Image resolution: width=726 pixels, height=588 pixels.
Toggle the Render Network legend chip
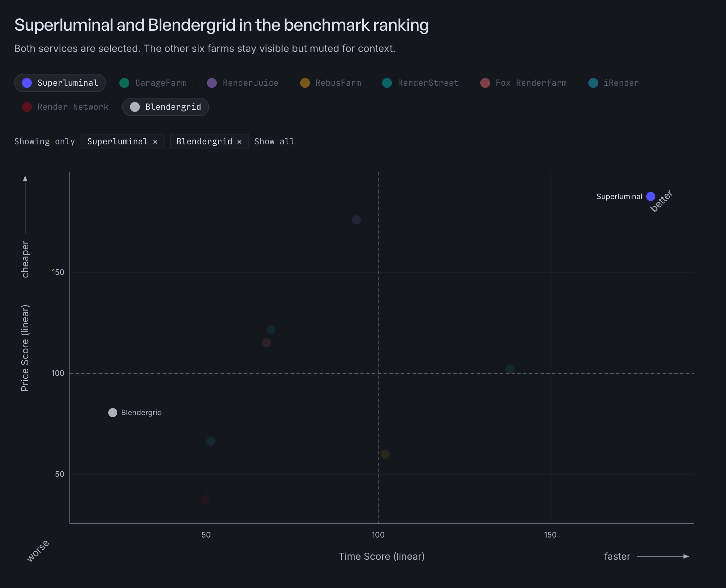[x=65, y=107]
